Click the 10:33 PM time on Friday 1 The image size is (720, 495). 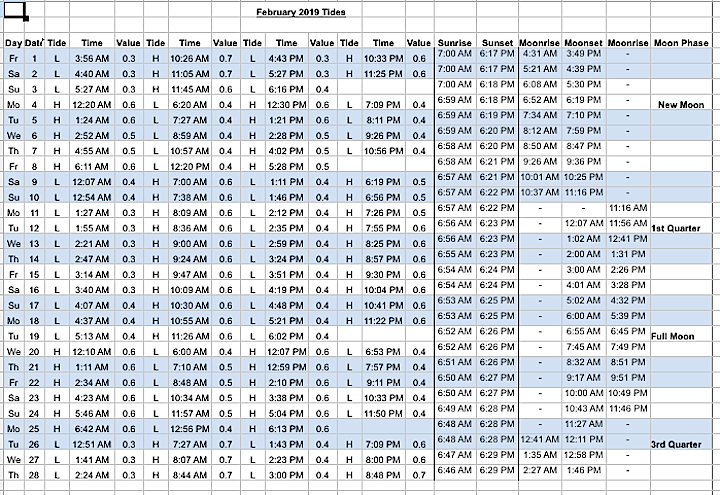pos(383,59)
